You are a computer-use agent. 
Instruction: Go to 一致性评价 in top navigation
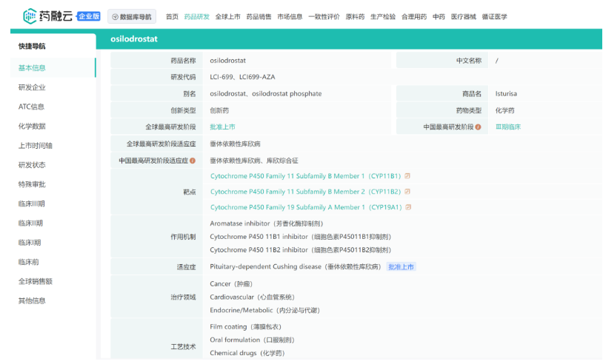[324, 16]
